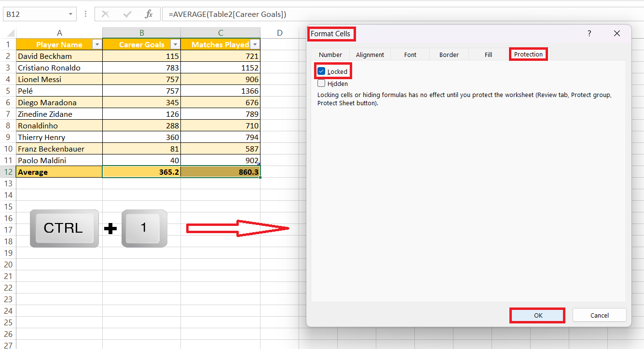The image size is (644, 349).
Task: Confirm with the OK button
Action: click(538, 315)
